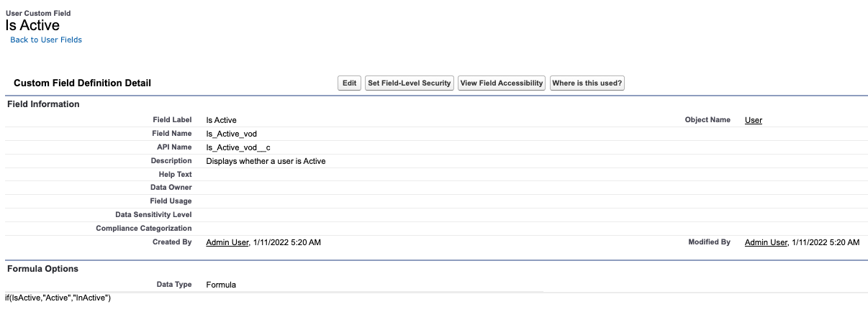Image resolution: width=868 pixels, height=312 pixels.
Task: Click the Data Type value Formula
Action: click(221, 285)
